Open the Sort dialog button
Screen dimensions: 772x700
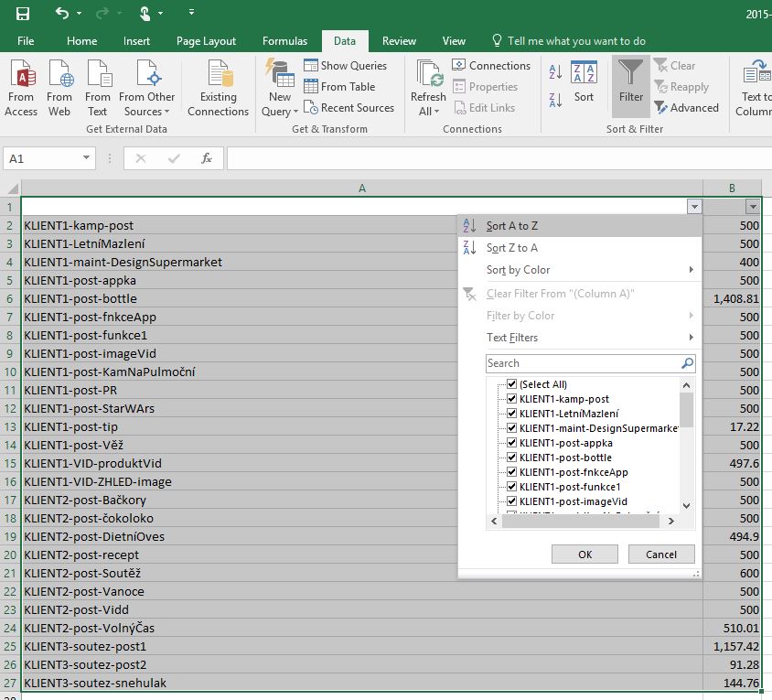(x=584, y=81)
